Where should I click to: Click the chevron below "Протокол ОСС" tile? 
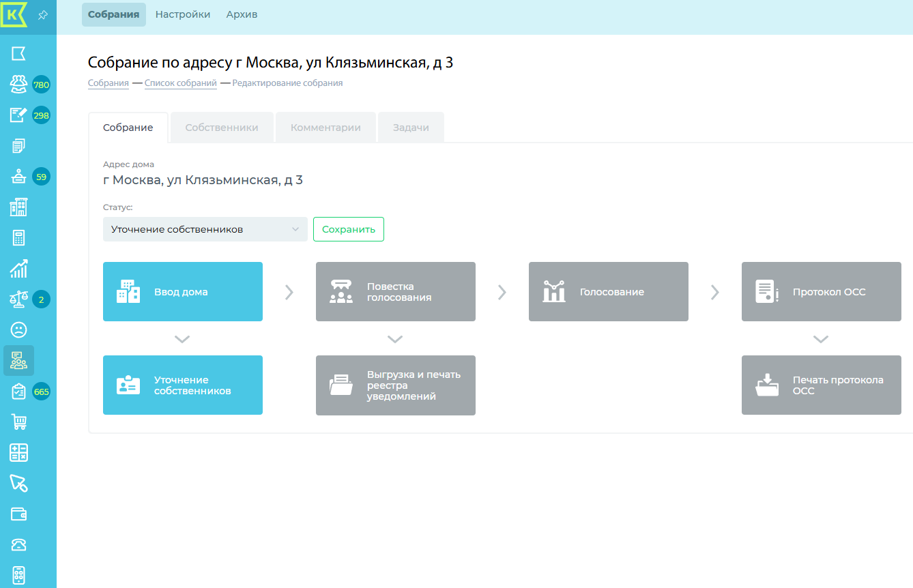click(x=821, y=338)
